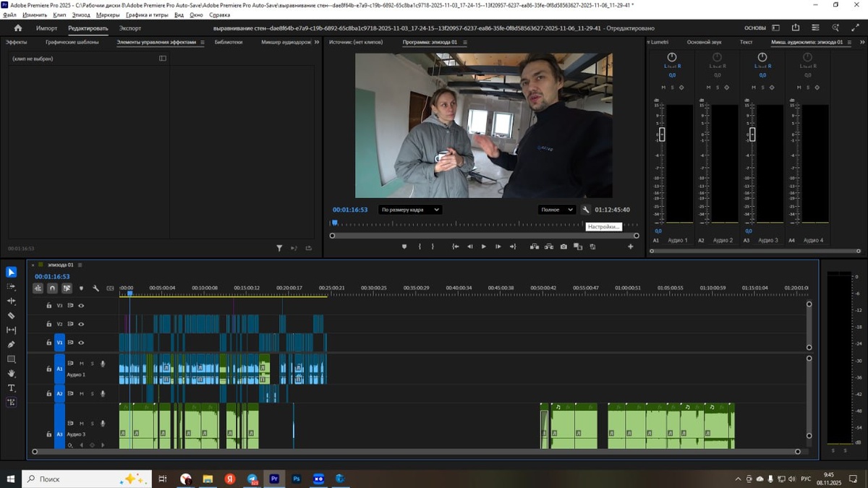The width and height of the screenshot is (868, 488).
Task: Click program monitor timecode 00:01:16:53
Action: 350,210
